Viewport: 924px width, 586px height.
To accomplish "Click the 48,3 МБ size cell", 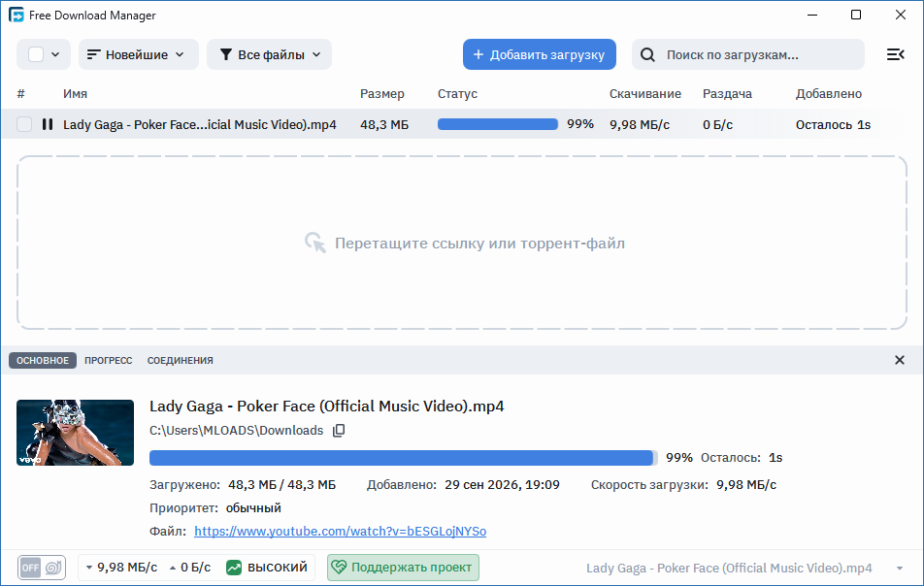I will 384,124.
